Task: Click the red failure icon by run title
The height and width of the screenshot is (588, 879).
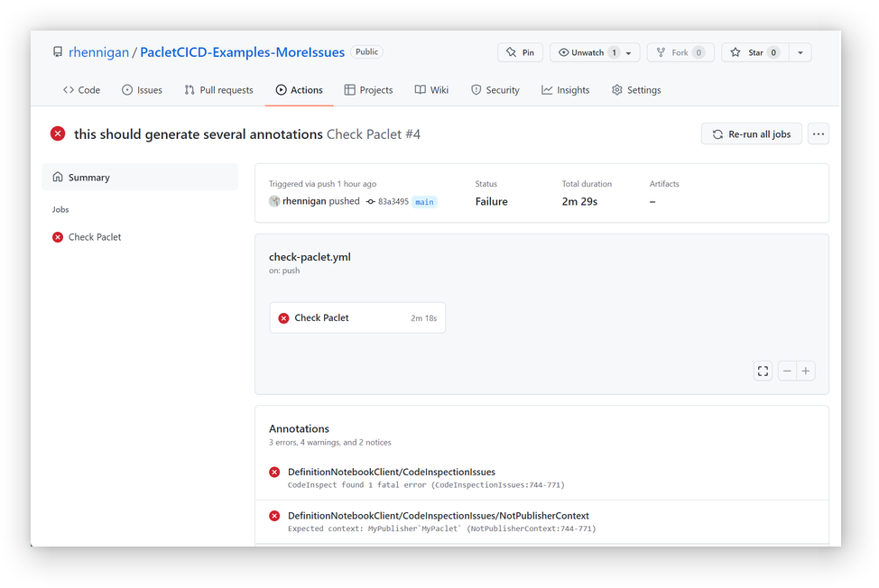Action: click(x=58, y=134)
